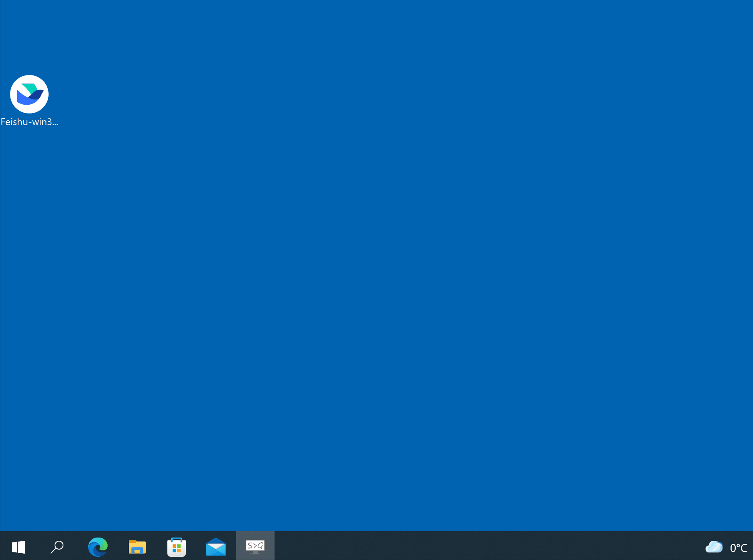Launch Microsoft Store from the taskbar

click(177, 546)
